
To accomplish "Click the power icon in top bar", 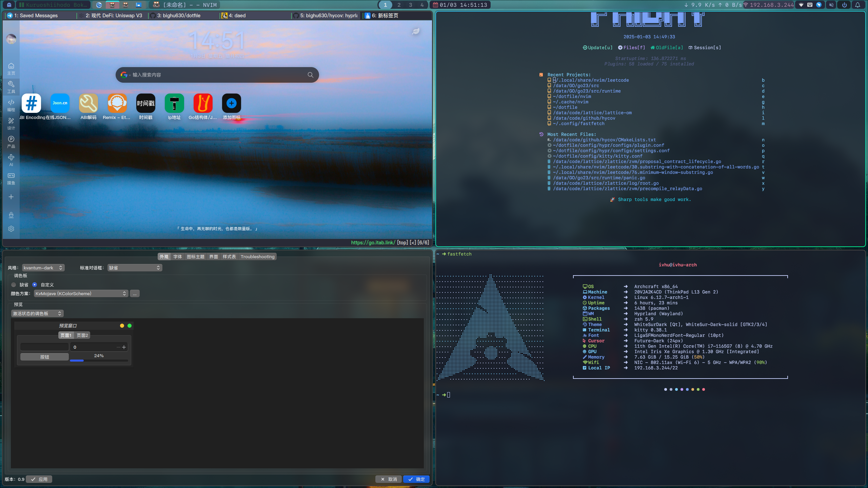I will (x=844, y=5).
